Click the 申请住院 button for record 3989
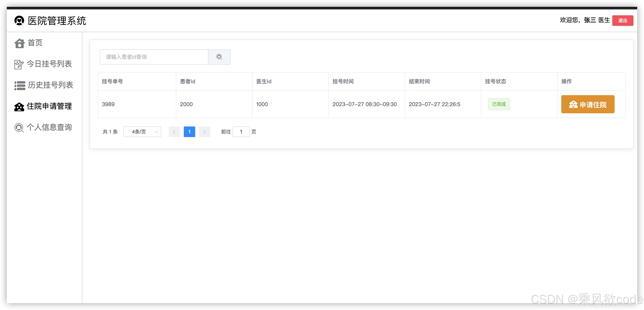Image resolution: width=644 pixels, height=310 pixels. coord(588,104)
